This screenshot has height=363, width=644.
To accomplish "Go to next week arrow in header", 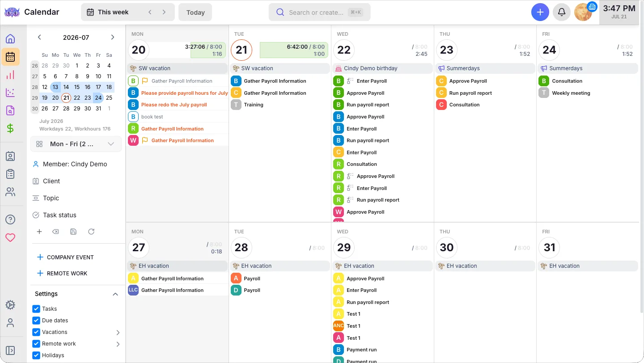I will [x=164, y=12].
